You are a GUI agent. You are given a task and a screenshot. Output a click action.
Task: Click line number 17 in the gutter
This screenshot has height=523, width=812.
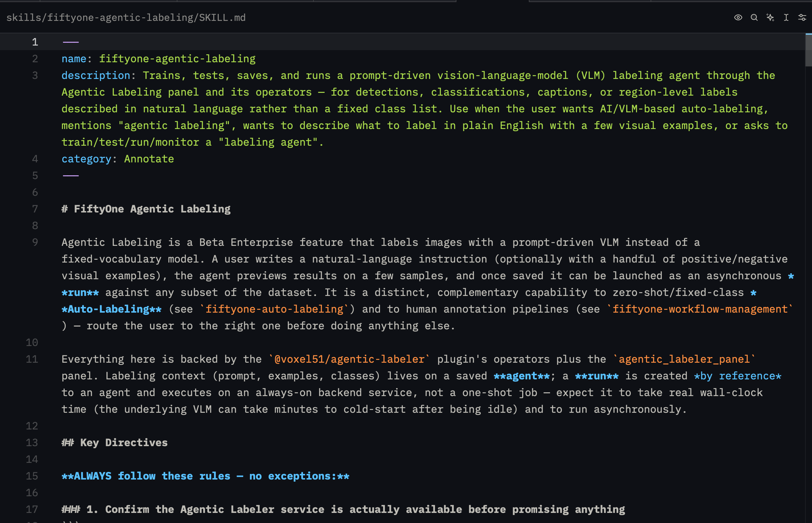(32, 509)
